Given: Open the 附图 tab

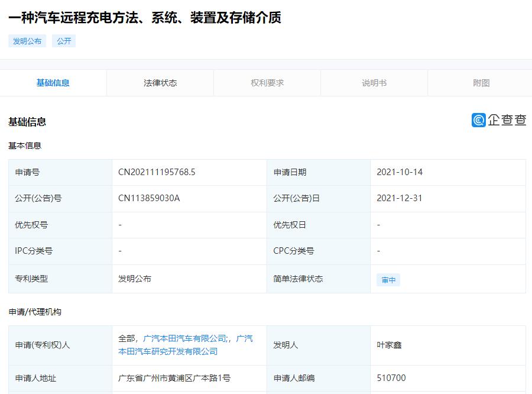Looking at the screenshot, I should (x=481, y=83).
